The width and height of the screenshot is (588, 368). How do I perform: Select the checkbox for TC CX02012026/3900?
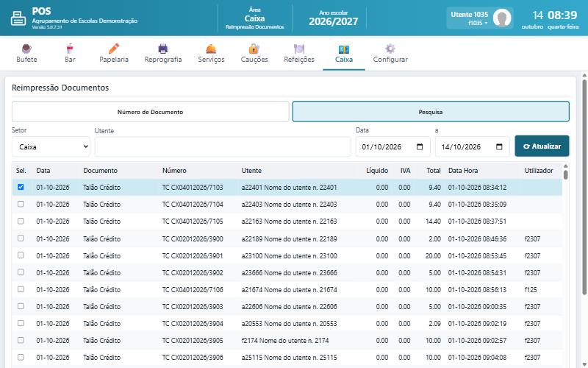tap(21, 238)
